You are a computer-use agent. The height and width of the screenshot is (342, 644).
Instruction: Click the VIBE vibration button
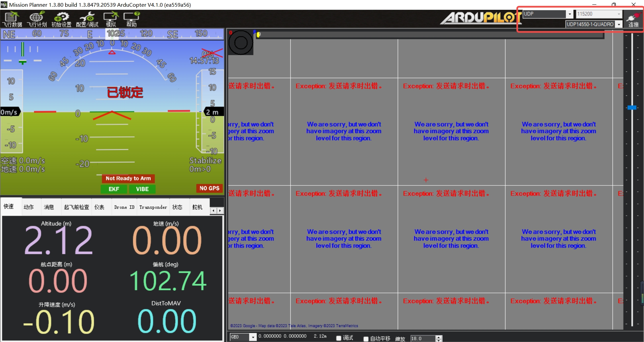[x=142, y=189]
